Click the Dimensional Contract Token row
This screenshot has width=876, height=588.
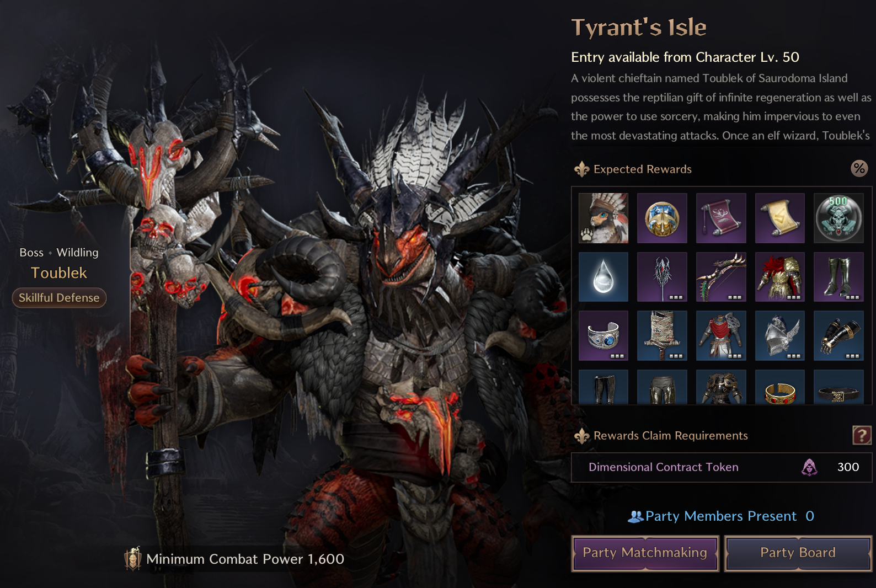[x=722, y=467]
